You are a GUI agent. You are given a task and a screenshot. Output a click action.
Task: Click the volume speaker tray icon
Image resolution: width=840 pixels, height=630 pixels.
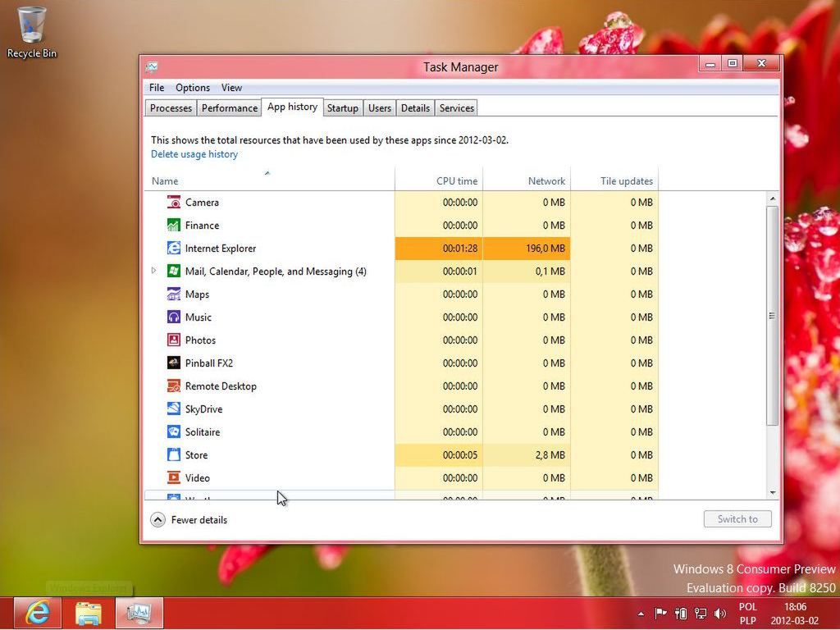point(720,614)
